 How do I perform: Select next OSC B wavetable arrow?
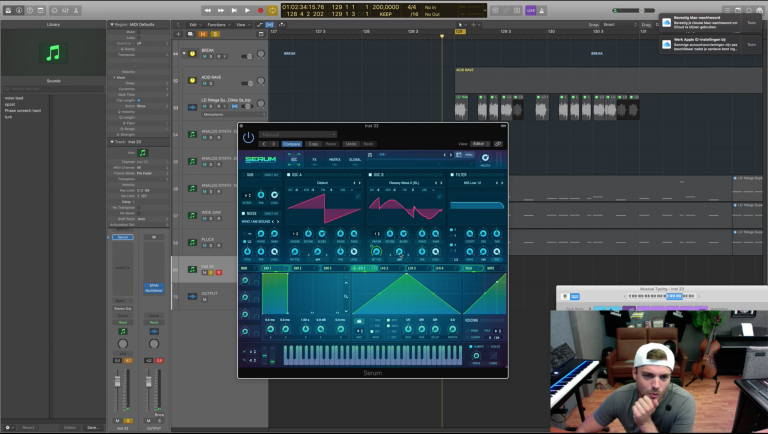[x=441, y=183]
